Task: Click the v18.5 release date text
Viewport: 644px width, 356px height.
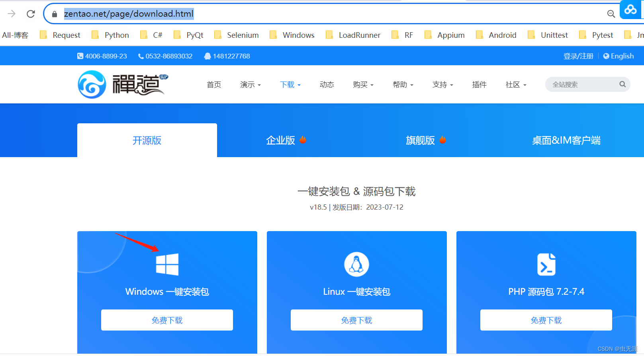Action: (356, 207)
